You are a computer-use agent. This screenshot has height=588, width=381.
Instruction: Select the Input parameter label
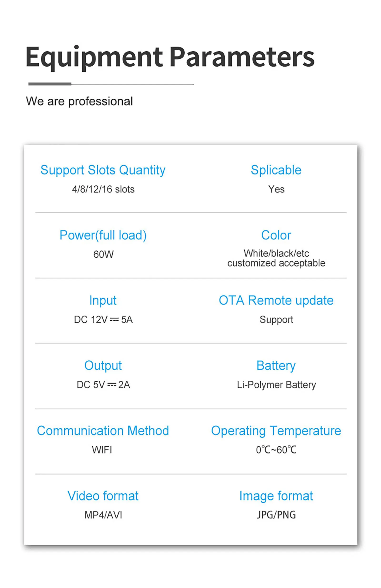pos(103,301)
